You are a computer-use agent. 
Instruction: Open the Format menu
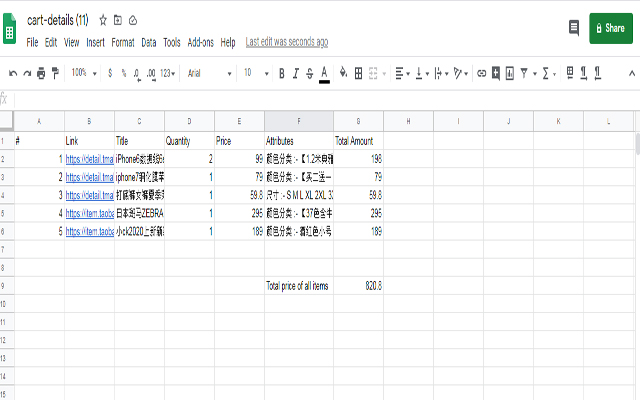point(123,42)
